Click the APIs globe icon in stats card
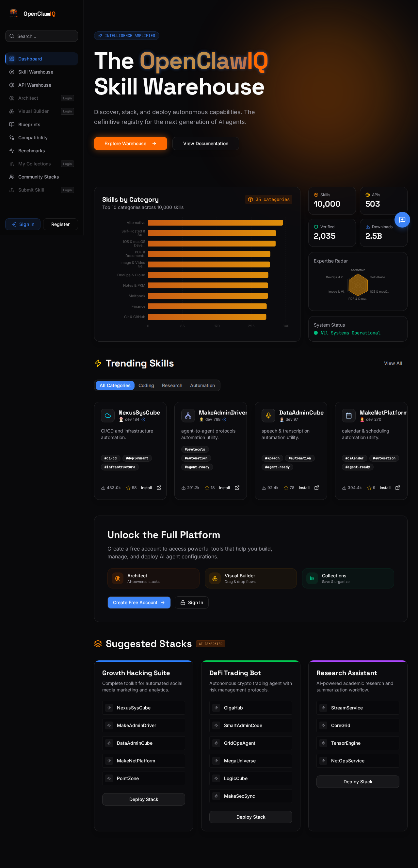Screen dimensions: 418x868 tap(368, 195)
